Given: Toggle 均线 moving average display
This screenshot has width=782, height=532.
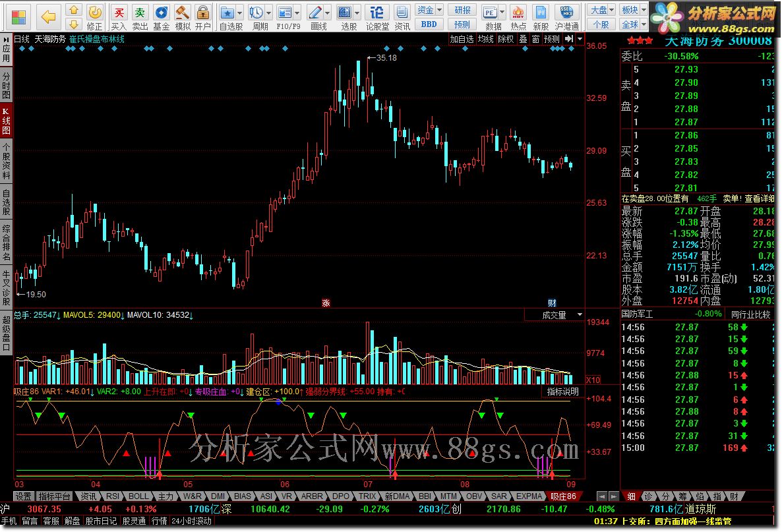Looking at the screenshot, I should [x=485, y=39].
